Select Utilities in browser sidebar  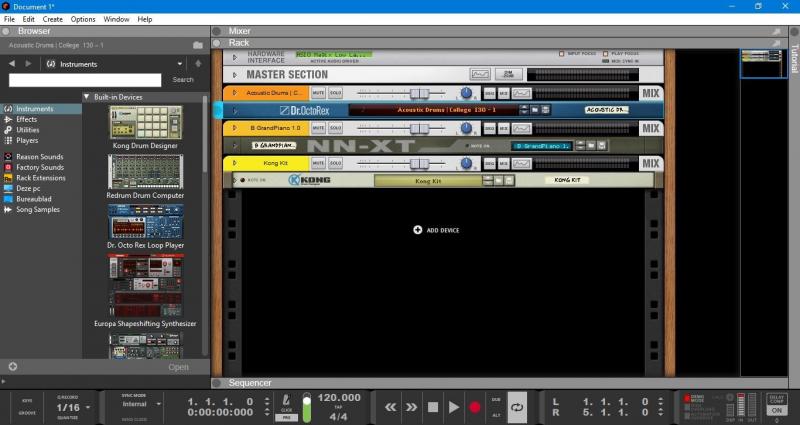[x=28, y=130]
